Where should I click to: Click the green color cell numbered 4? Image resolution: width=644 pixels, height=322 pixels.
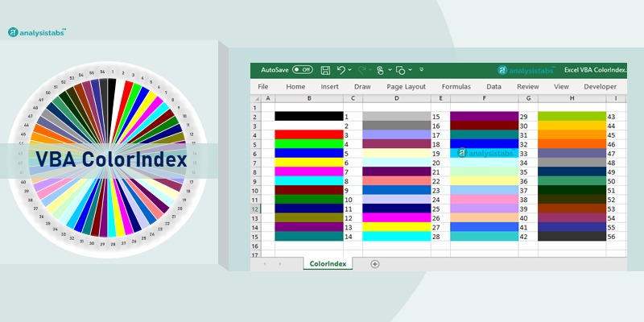(309, 144)
